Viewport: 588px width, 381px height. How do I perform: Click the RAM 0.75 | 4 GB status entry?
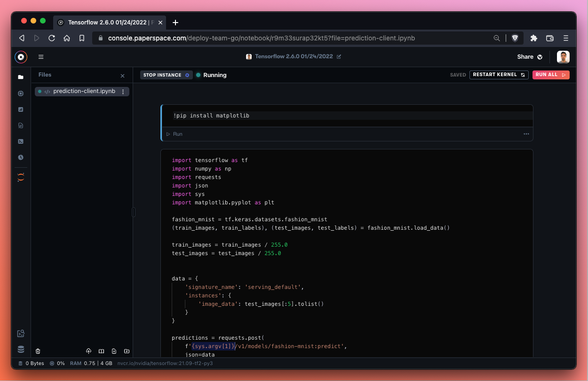pyautogui.click(x=91, y=363)
